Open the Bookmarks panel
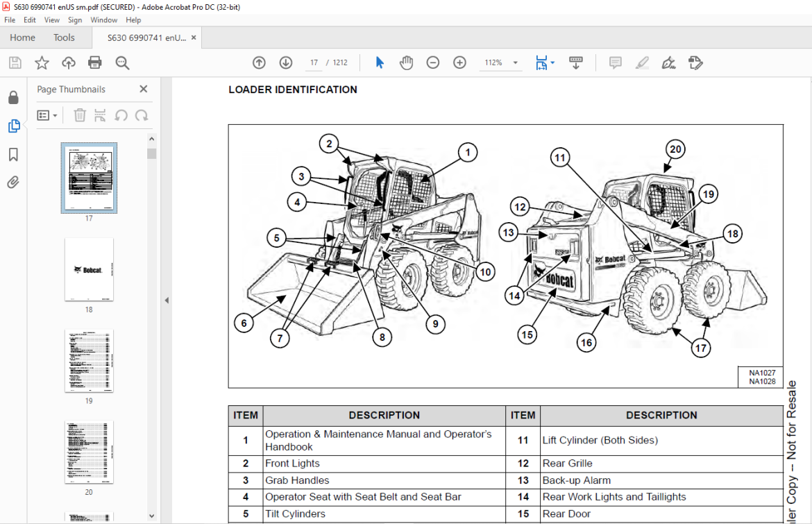Image resolution: width=812 pixels, height=524 pixels. 13,154
